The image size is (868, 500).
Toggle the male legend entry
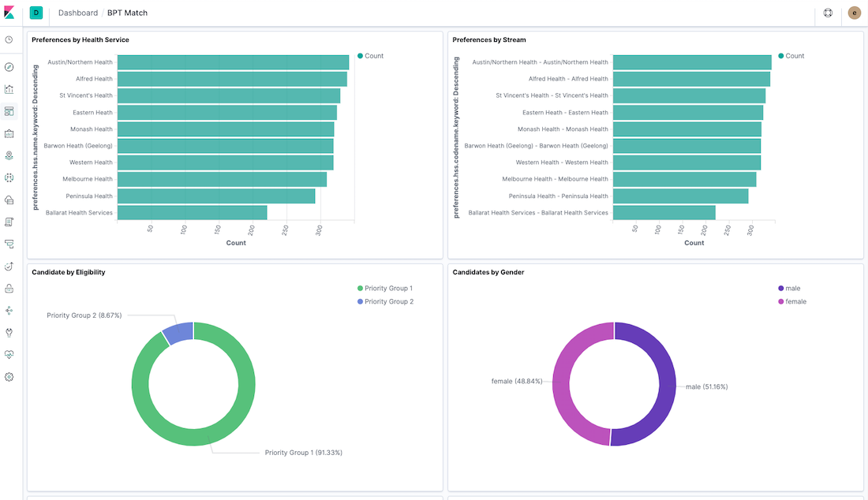tap(792, 289)
